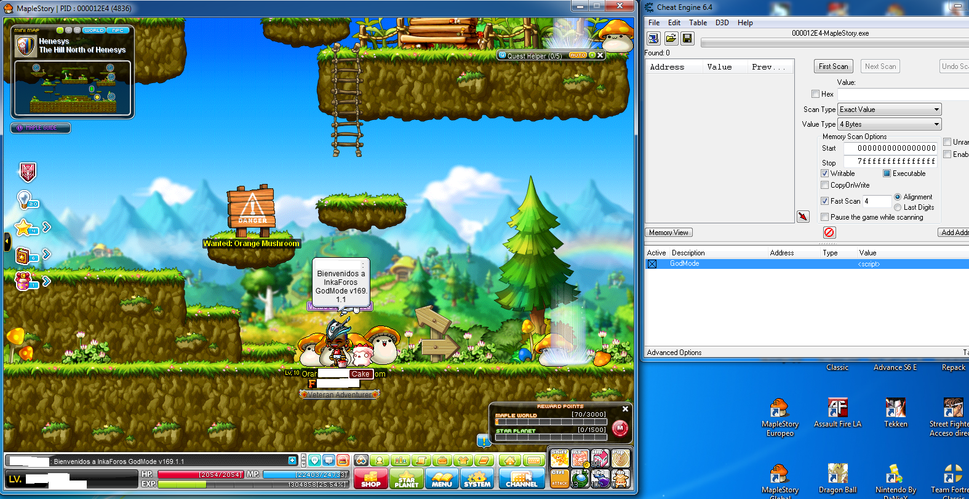Click the save floppy icon in Cheat Engine
Screen dimensions: 969x499
pos(687,40)
